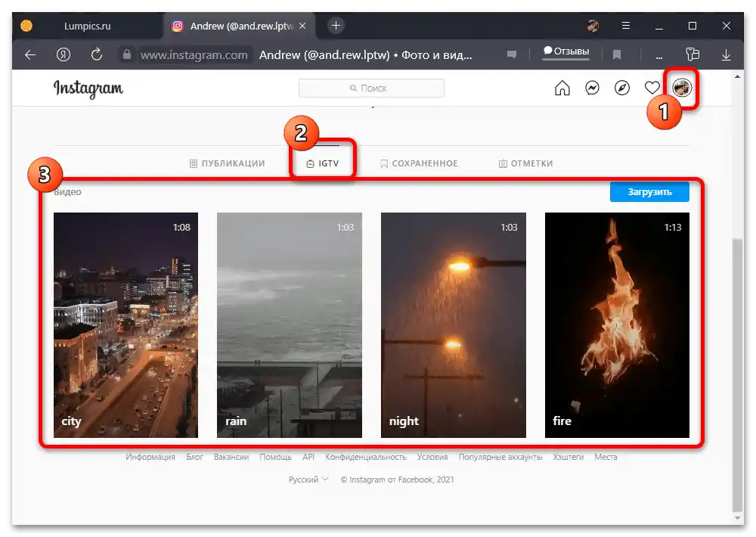
Task: Open the Места footer link
Action: click(606, 457)
